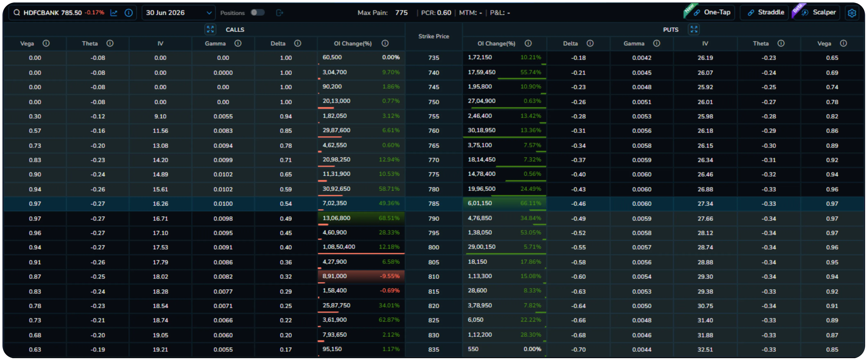Expand the PUTS section with expand icon
The image size is (868, 360).
[x=694, y=29]
